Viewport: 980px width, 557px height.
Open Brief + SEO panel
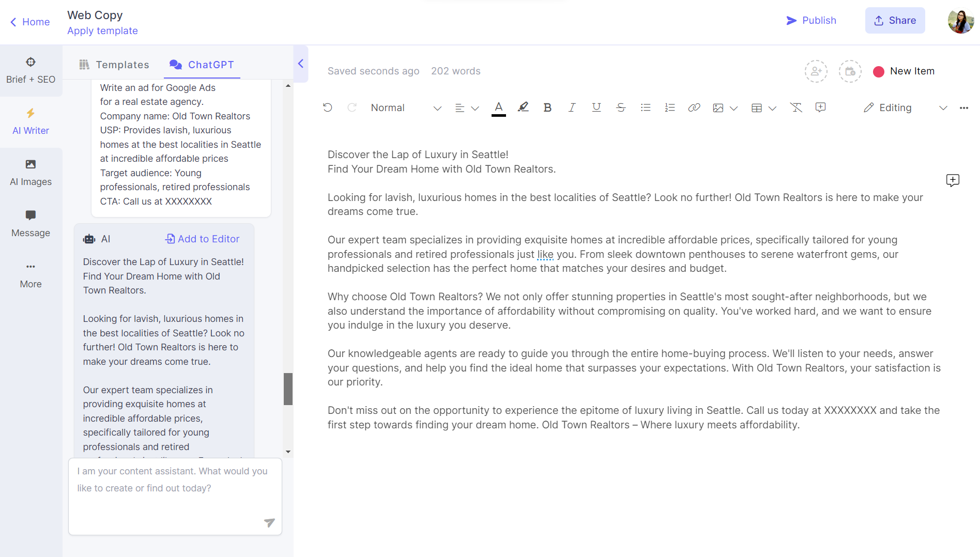[31, 71]
